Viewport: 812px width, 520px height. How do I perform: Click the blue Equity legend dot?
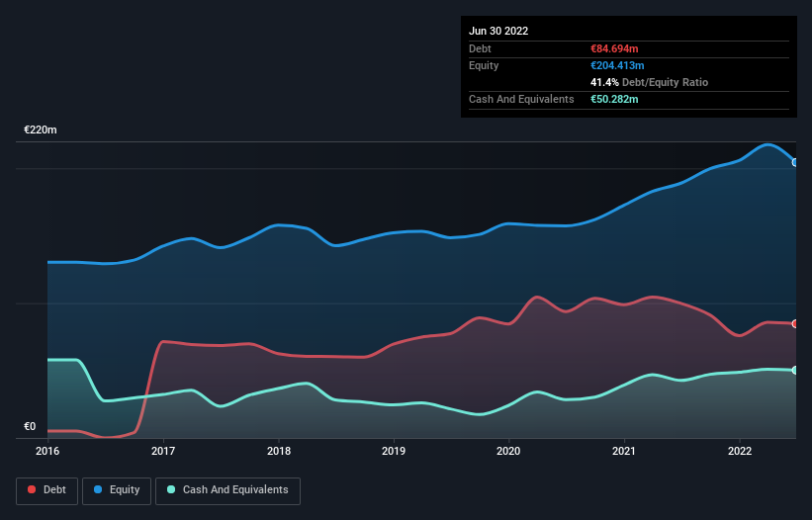click(98, 489)
